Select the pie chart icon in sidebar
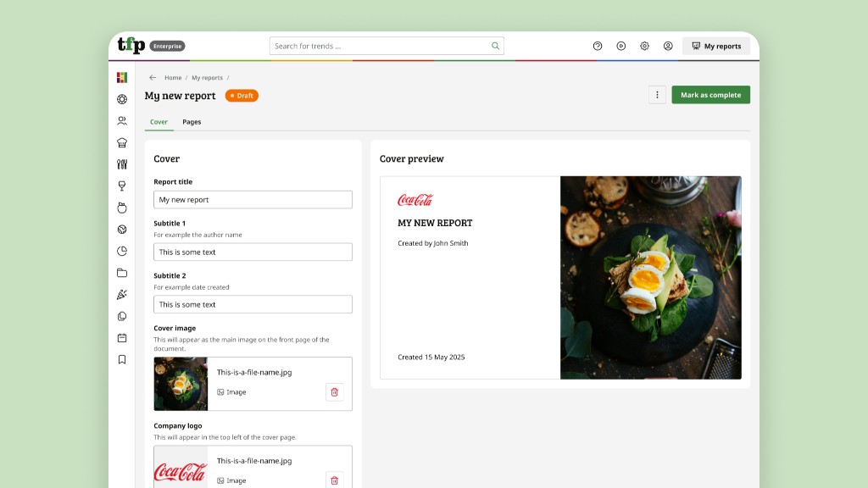Image resolution: width=868 pixels, height=488 pixels. (122, 251)
